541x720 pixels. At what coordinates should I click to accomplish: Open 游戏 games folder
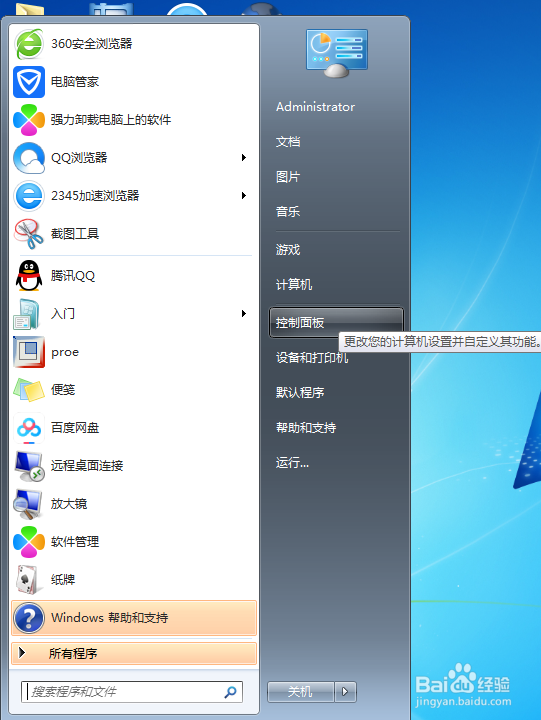[x=288, y=250]
